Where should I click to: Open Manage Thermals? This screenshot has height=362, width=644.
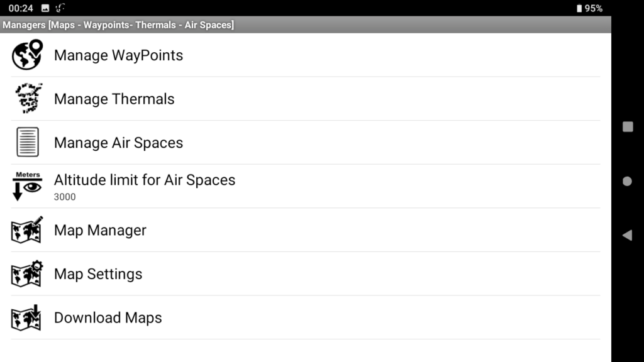click(x=305, y=99)
